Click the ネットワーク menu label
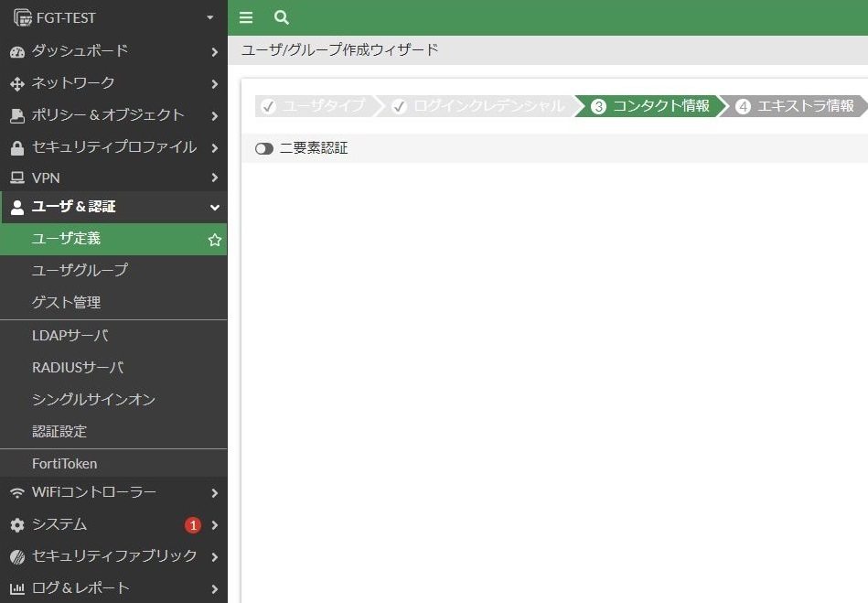This screenshot has width=868, height=603. 73,83
